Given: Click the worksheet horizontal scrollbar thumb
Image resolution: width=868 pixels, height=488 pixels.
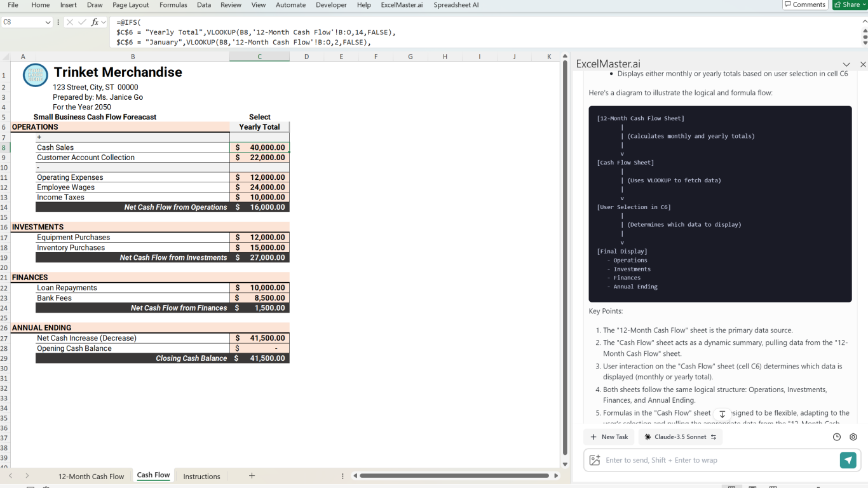Looking at the screenshot, I should [x=454, y=476].
